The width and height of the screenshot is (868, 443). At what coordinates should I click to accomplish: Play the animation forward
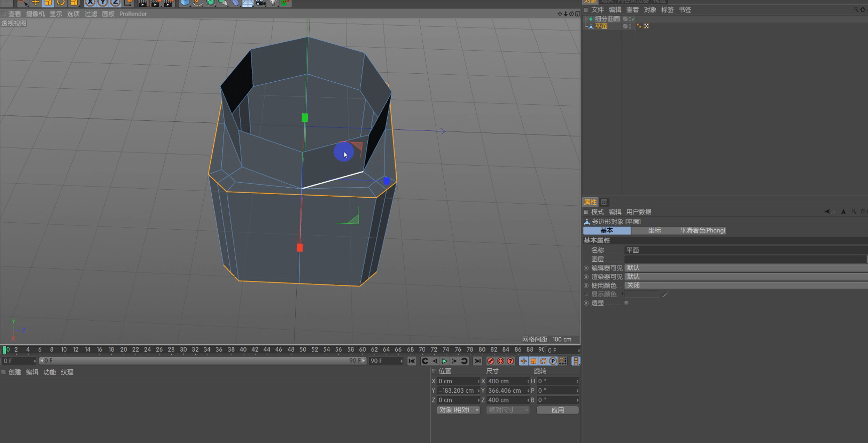click(444, 361)
